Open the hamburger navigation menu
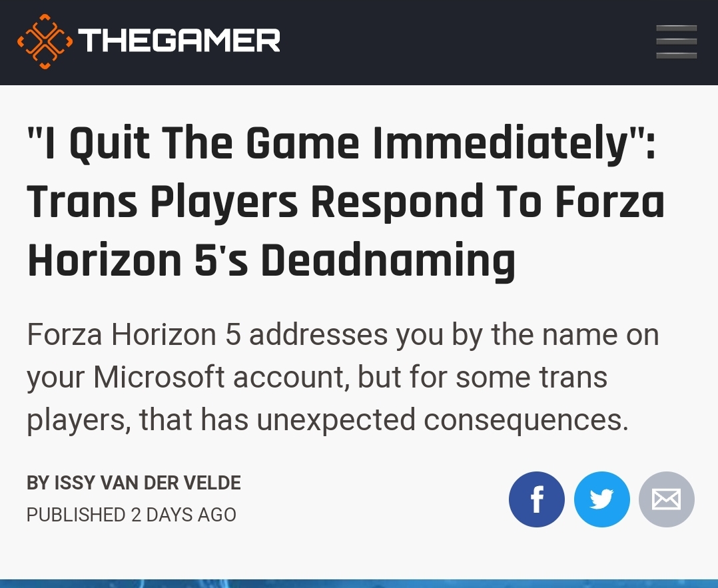This screenshot has height=588, width=718. click(676, 42)
